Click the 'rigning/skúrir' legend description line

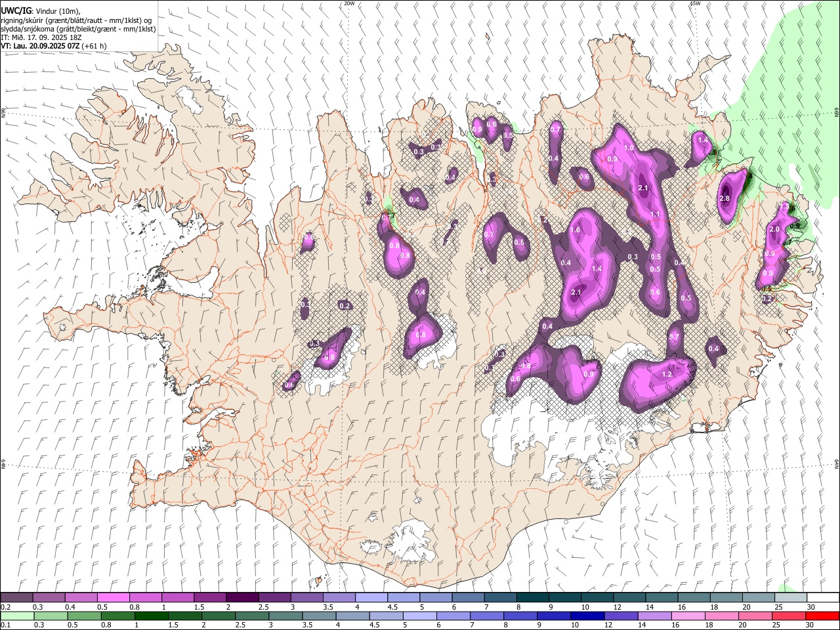click(77, 20)
